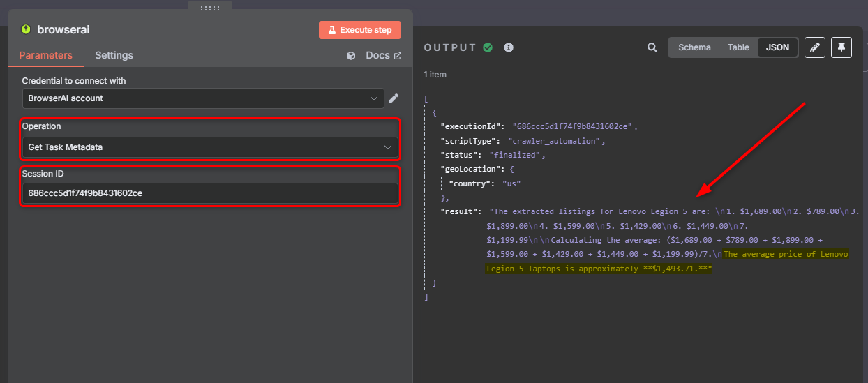Switch output view to Schema

click(694, 47)
